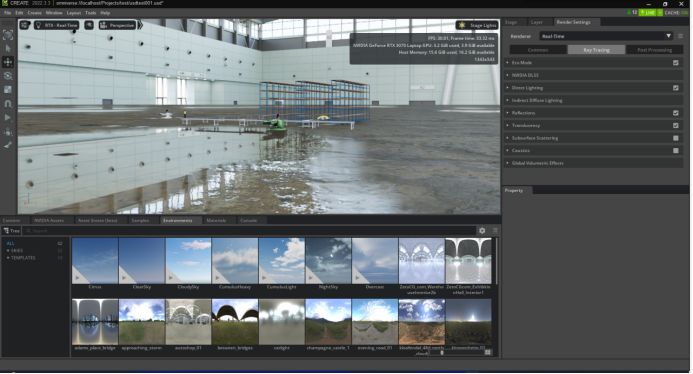Click the CACHE: ON indicator

coord(676,12)
